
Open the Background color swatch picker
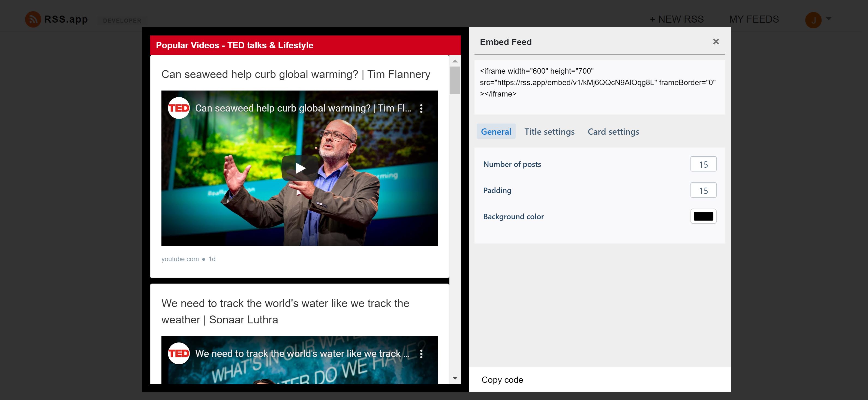pos(703,216)
